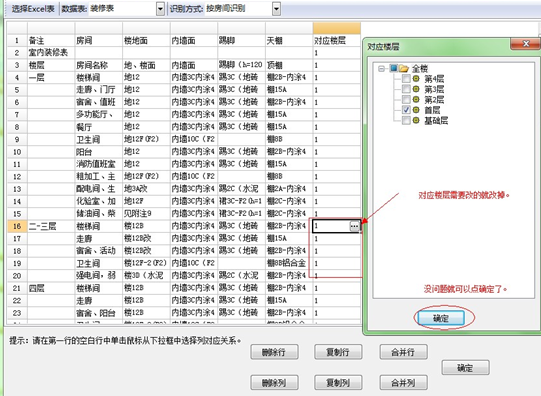Viewport: 541px width, 396px height.
Task: Check the 第3层 floor checkbox
Action: coord(406,89)
